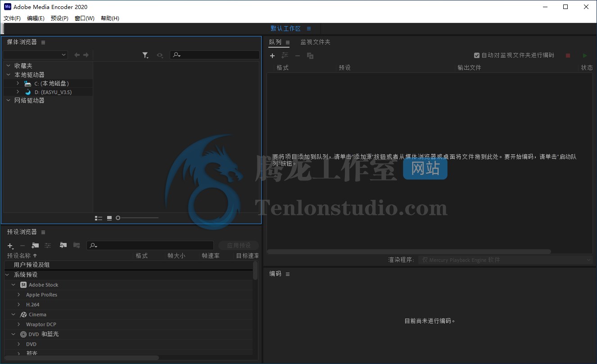Click media browser back arrow
The height and width of the screenshot is (364, 597).
[x=77, y=55]
